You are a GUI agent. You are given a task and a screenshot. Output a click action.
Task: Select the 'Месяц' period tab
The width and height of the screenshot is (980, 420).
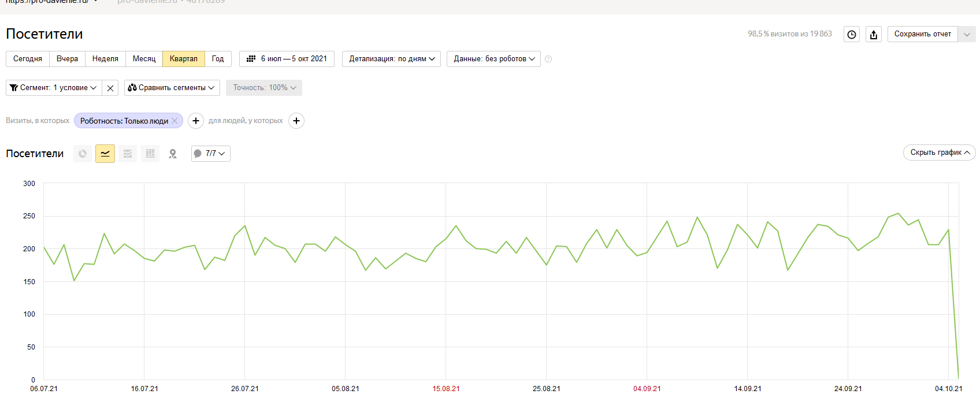144,59
